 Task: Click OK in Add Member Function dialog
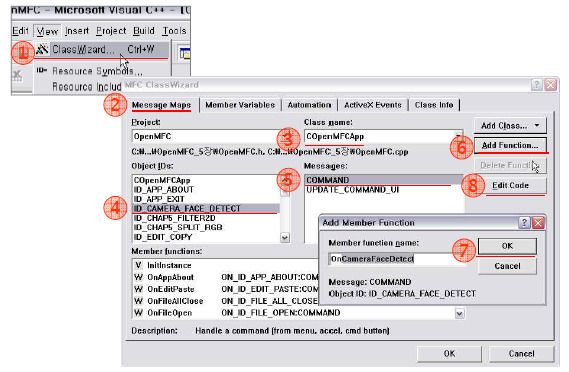[507, 246]
